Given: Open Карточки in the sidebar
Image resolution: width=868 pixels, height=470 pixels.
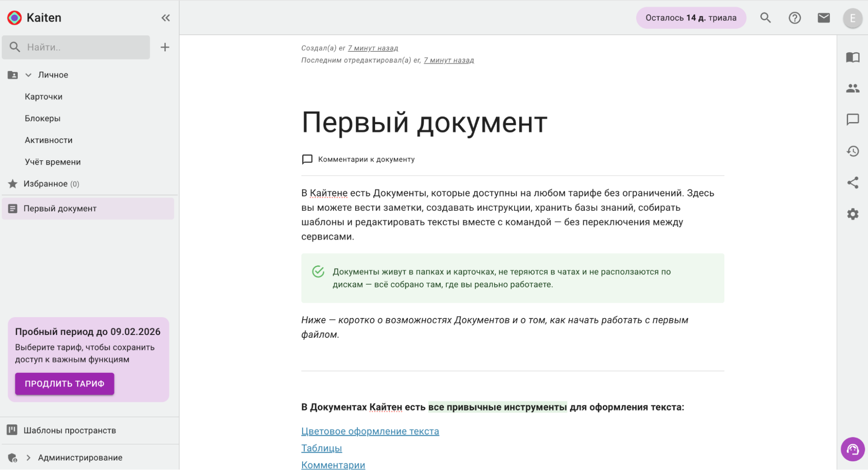Looking at the screenshot, I should coord(43,97).
